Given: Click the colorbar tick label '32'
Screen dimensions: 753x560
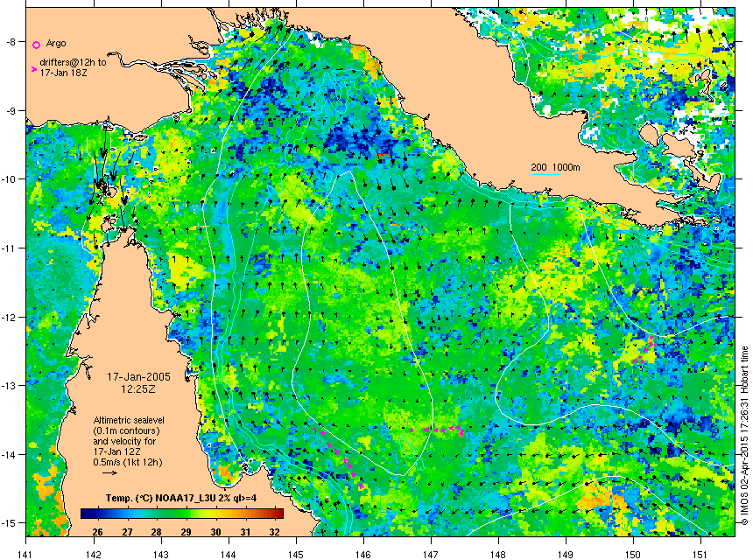Looking at the screenshot, I should [x=274, y=532].
